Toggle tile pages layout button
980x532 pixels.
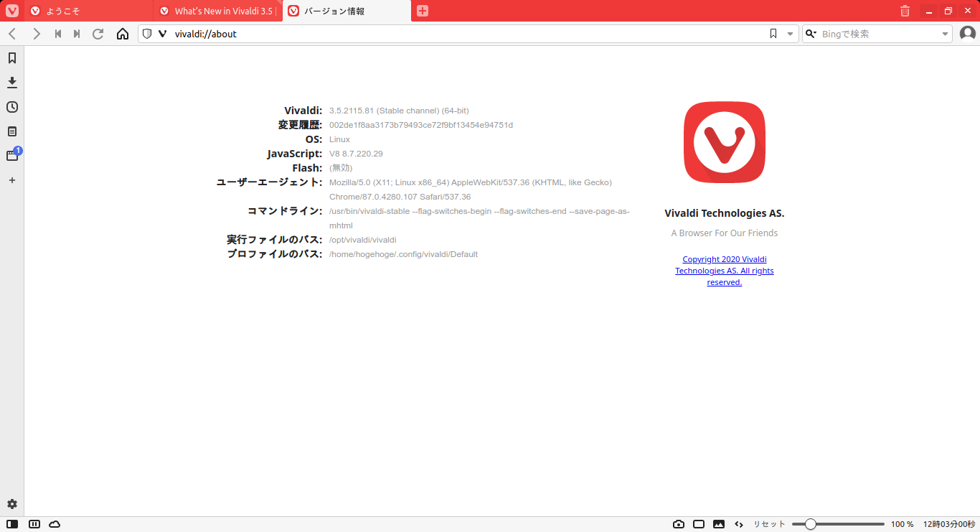(x=699, y=524)
